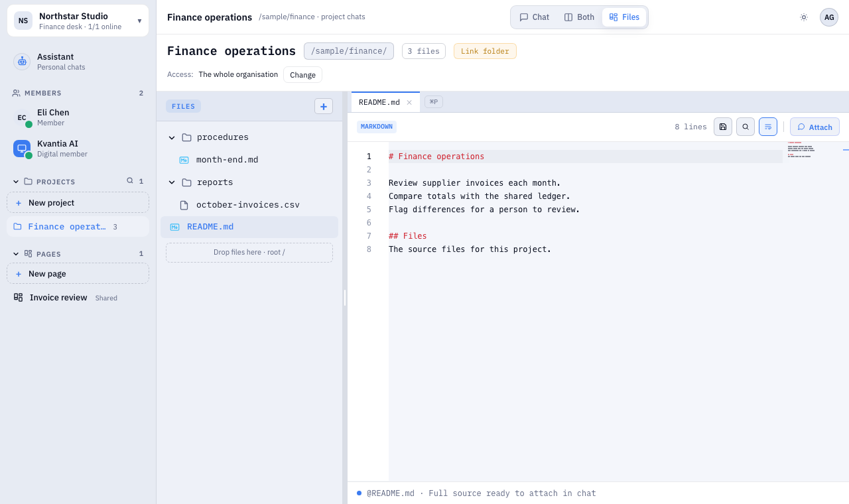
Task: Toggle the word wrap icon in the editor toolbar
Action: (x=768, y=127)
